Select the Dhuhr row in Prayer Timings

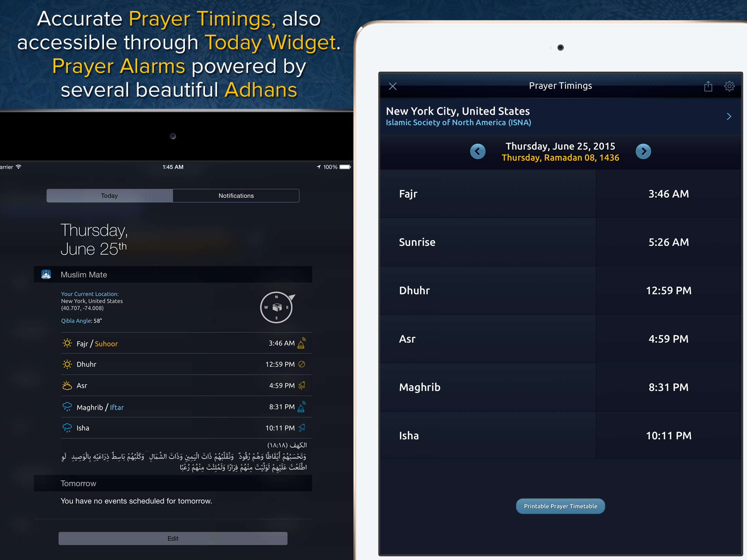pyautogui.click(x=560, y=290)
